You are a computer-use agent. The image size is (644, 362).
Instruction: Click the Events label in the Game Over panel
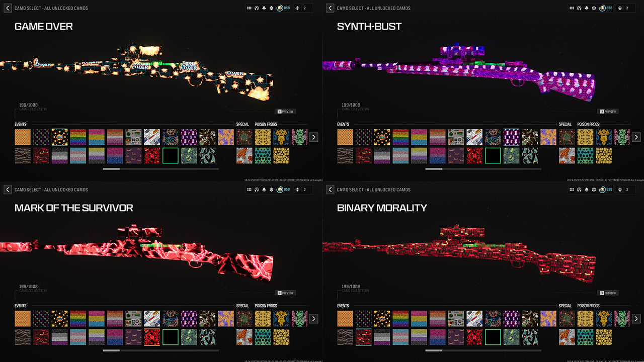coord(21,124)
